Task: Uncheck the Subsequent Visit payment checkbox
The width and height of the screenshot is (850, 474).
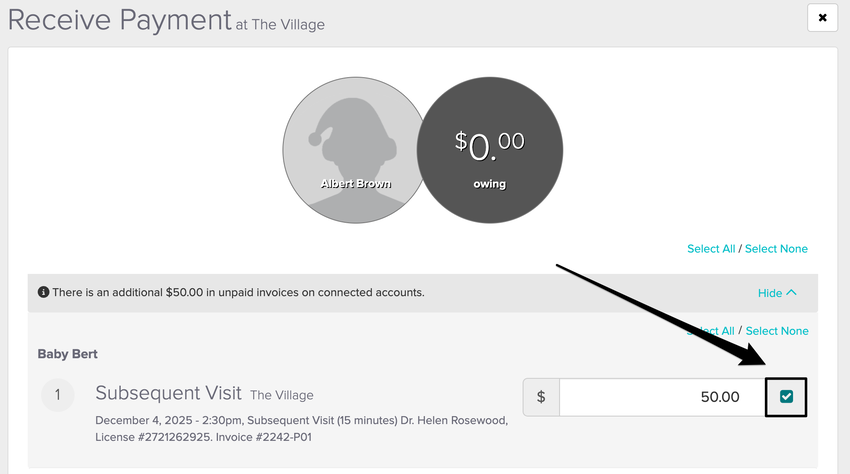Action: [x=786, y=397]
